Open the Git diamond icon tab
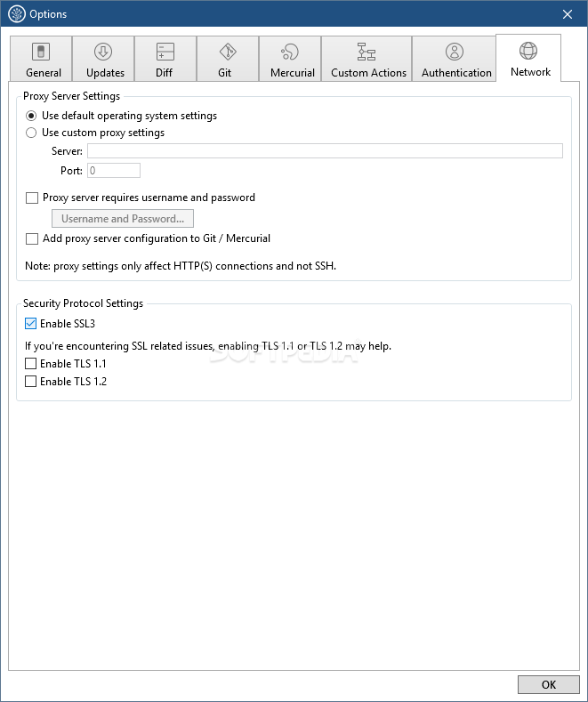 (x=228, y=52)
